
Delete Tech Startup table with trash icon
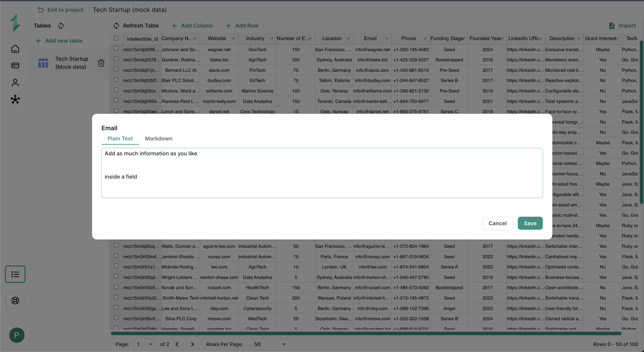pyautogui.click(x=101, y=63)
